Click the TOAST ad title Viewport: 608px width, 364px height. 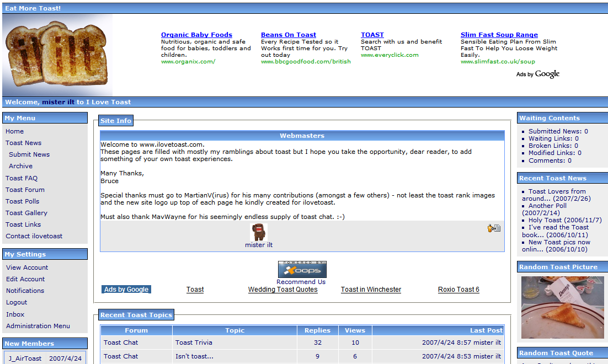[372, 35]
